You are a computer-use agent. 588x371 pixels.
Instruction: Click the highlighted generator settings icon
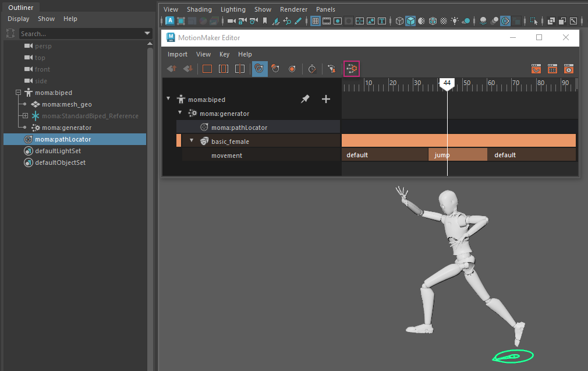coord(352,69)
